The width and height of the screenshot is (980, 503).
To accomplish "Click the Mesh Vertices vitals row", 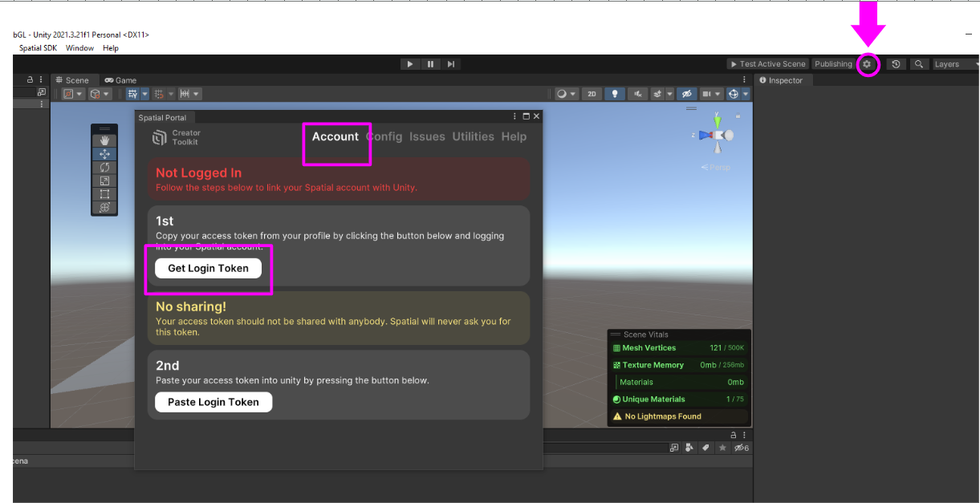I will click(x=679, y=348).
